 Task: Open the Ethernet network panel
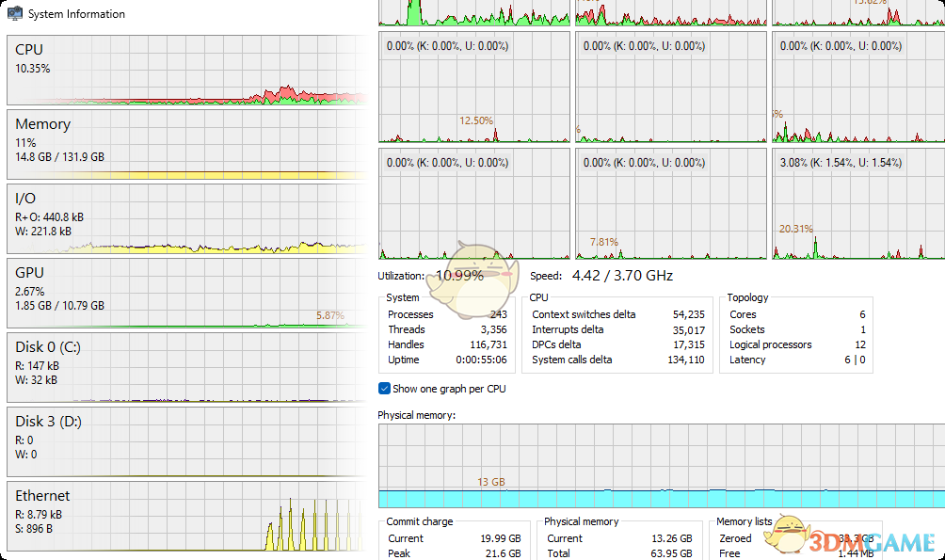point(186,517)
